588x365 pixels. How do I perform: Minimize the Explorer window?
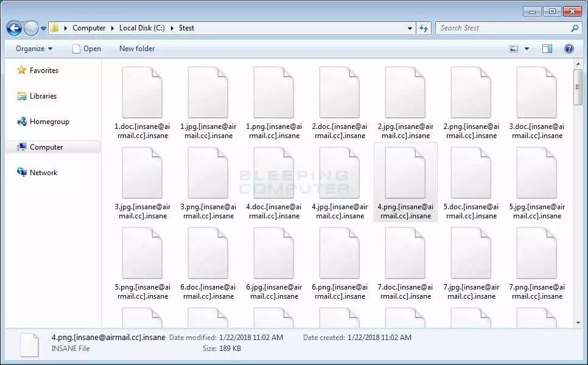point(532,11)
